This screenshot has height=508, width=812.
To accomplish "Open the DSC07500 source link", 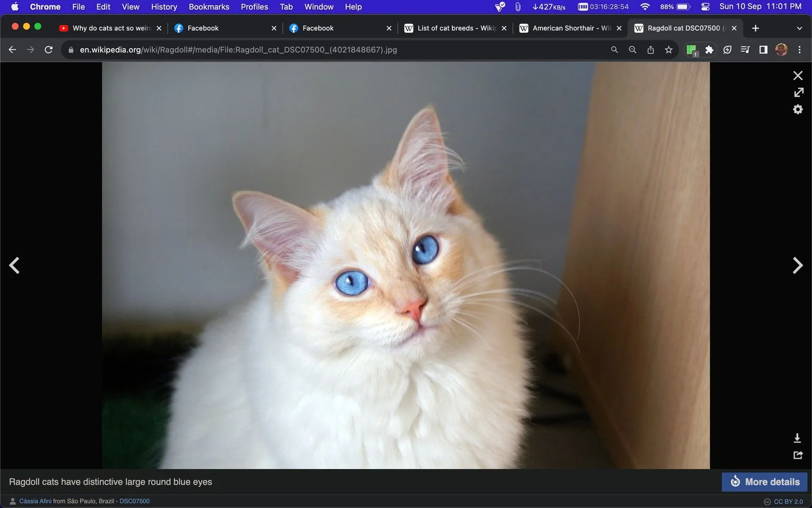I will point(134,501).
